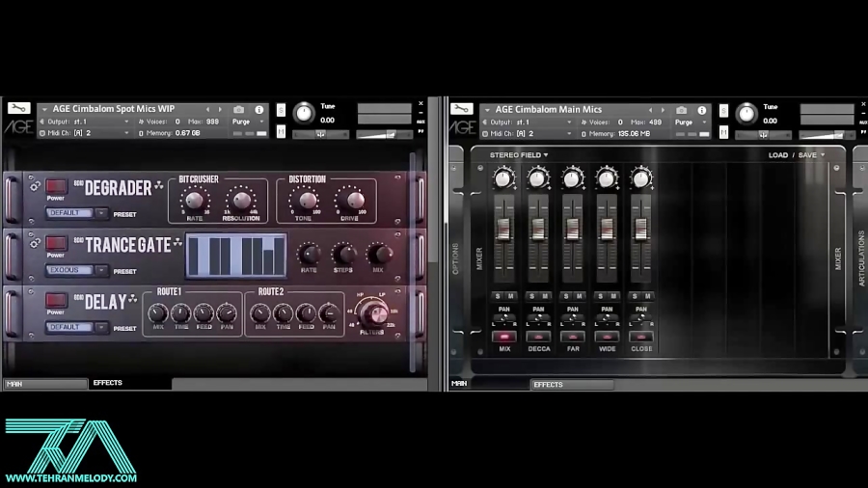This screenshot has height=488, width=868.
Task: Mute the instrument with Spot Mics M button
Action: tap(281, 132)
